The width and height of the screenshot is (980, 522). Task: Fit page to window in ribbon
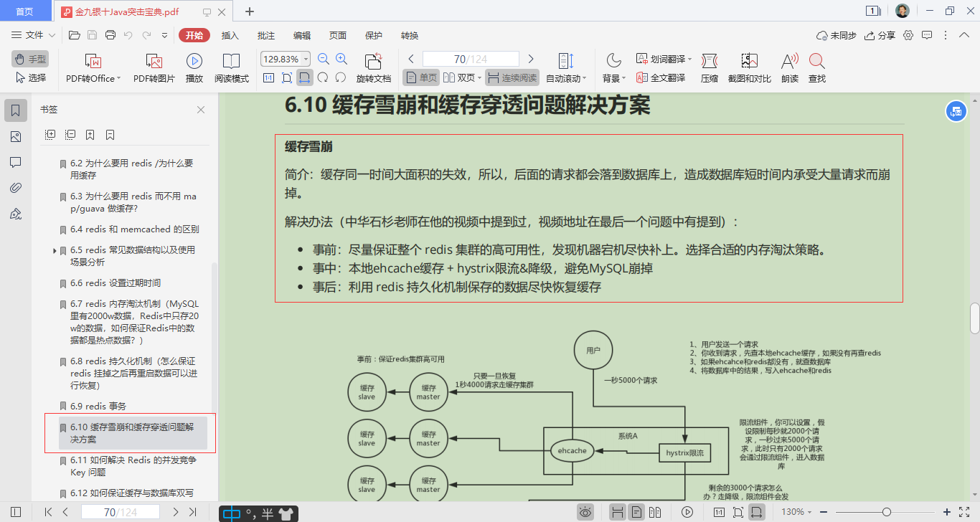tap(286, 77)
